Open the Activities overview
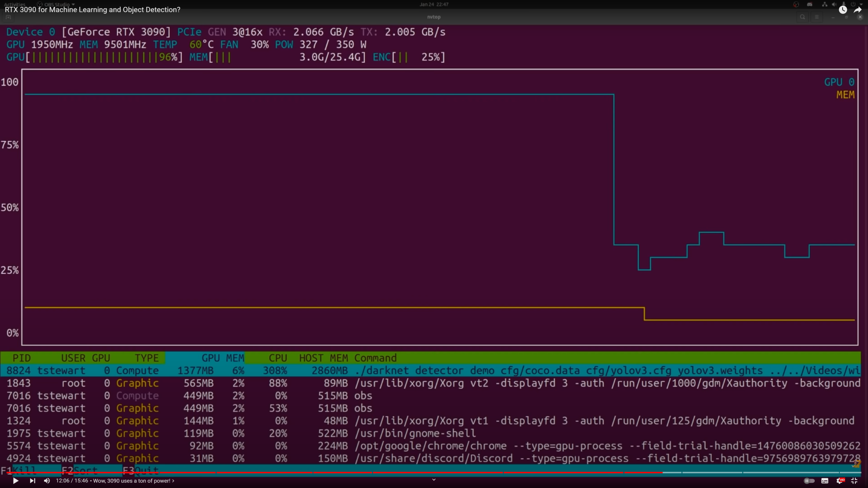Image resolution: width=868 pixels, height=488 pixels. pyautogui.click(x=15, y=4)
